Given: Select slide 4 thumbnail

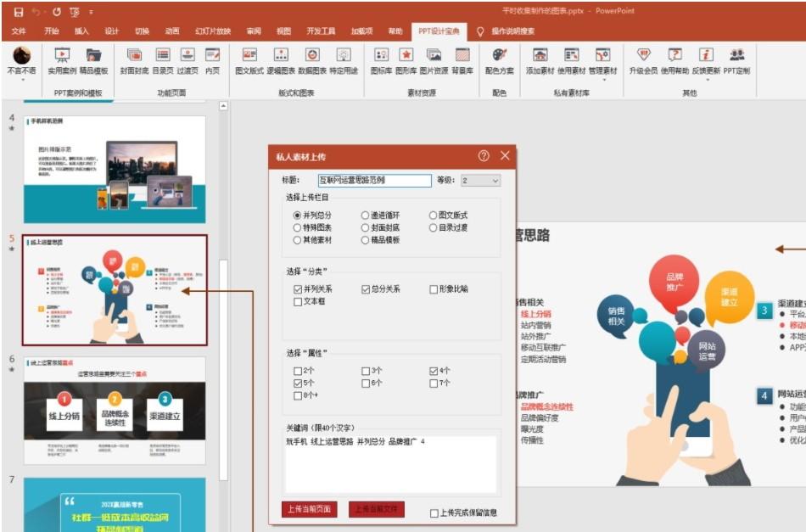Looking at the screenshot, I should (x=115, y=170).
